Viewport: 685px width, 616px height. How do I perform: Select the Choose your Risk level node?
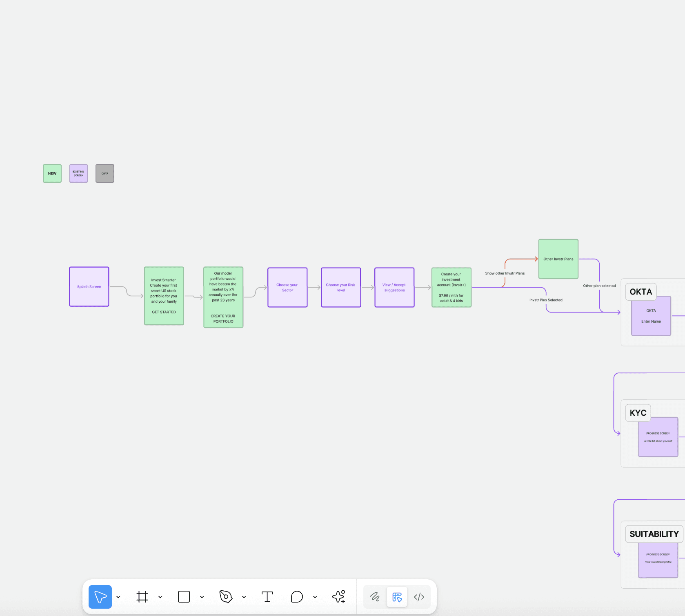tap(341, 288)
